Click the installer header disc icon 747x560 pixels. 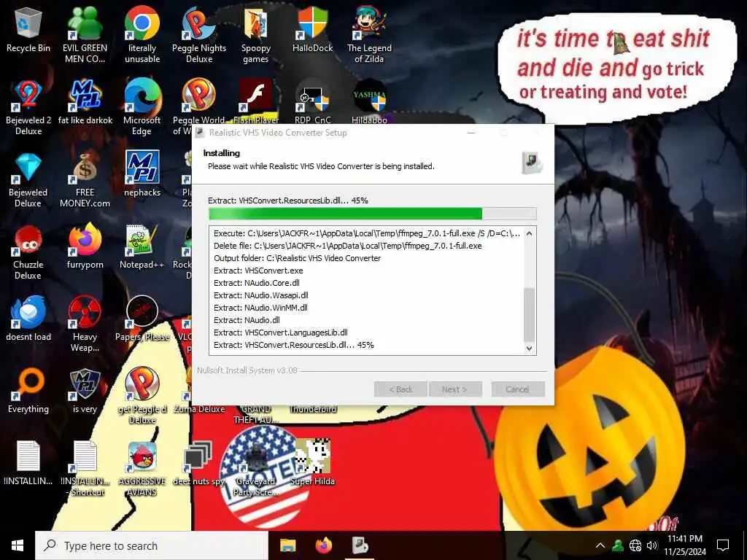click(532, 162)
